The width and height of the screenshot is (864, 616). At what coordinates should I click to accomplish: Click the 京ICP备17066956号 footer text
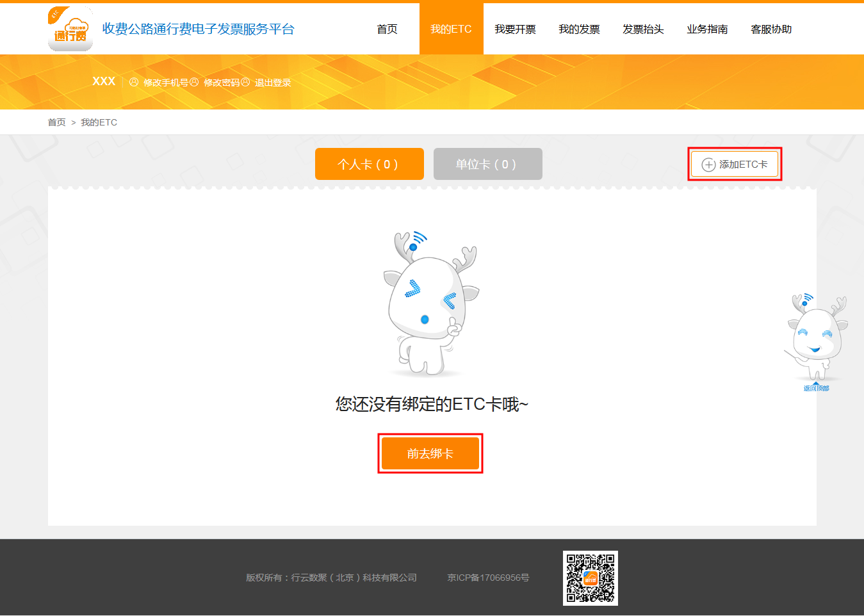pos(488,578)
